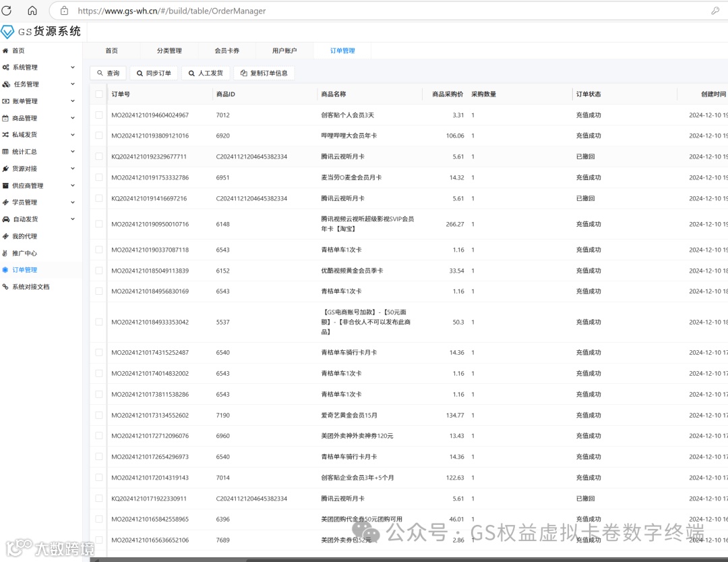Click the 统计汇总 columns icon
The width and height of the screenshot is (728, 562).
pos(5,152)
